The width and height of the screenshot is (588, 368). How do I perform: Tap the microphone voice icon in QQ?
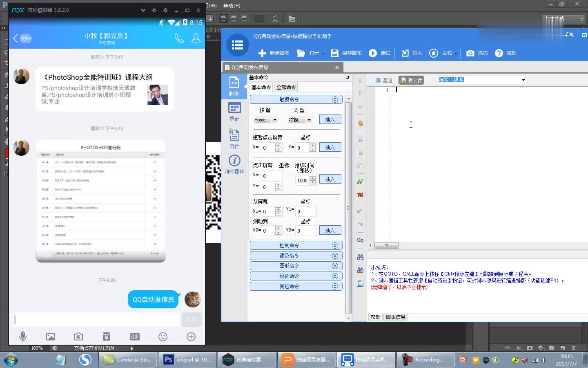(x=23, y=337)
